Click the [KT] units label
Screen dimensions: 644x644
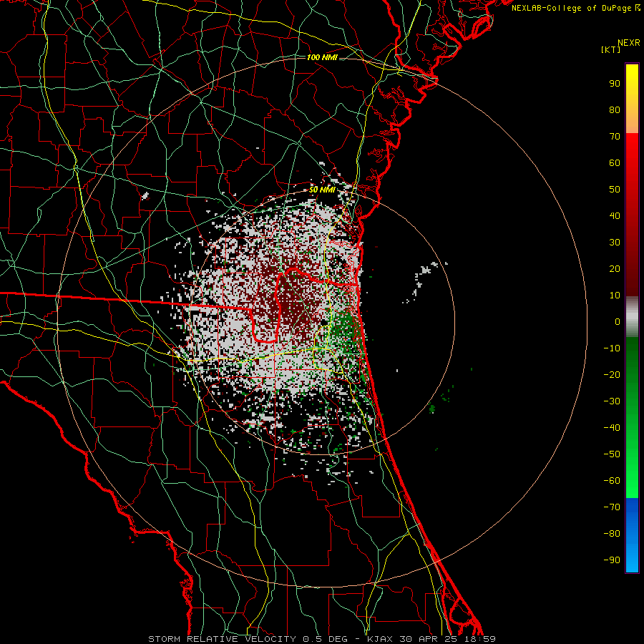pyautogui.click(x=611, y=49)
